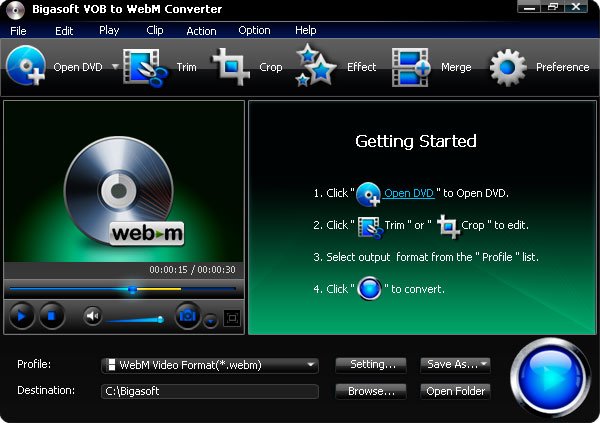Click the Getting Started heading
Image resolution: width=600 pixels, height=423 pixels.
[x=416, y=141]
